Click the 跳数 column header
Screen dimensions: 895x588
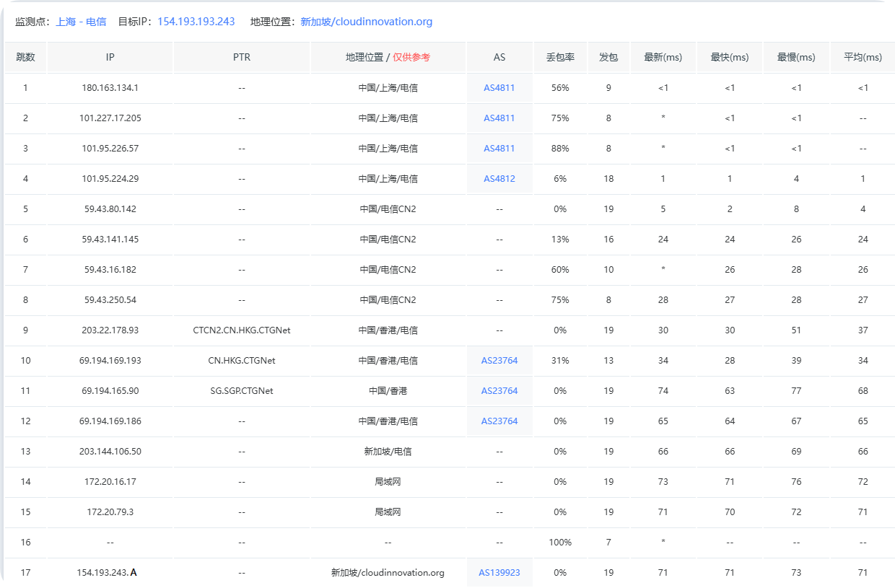(x=25, y=58)
